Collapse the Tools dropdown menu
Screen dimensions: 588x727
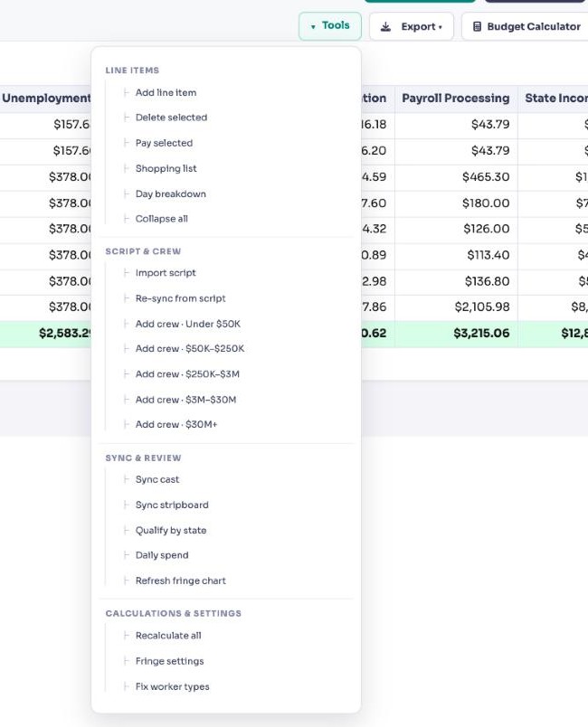[330, 26]
